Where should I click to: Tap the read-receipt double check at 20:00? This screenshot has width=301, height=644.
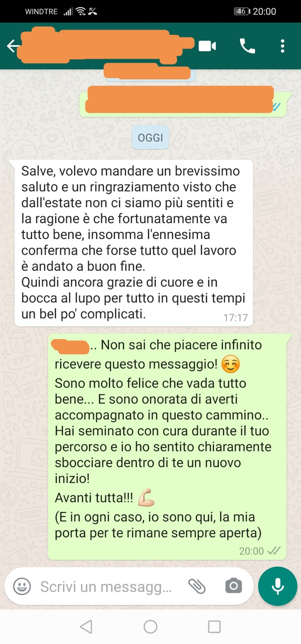point(274,551)
